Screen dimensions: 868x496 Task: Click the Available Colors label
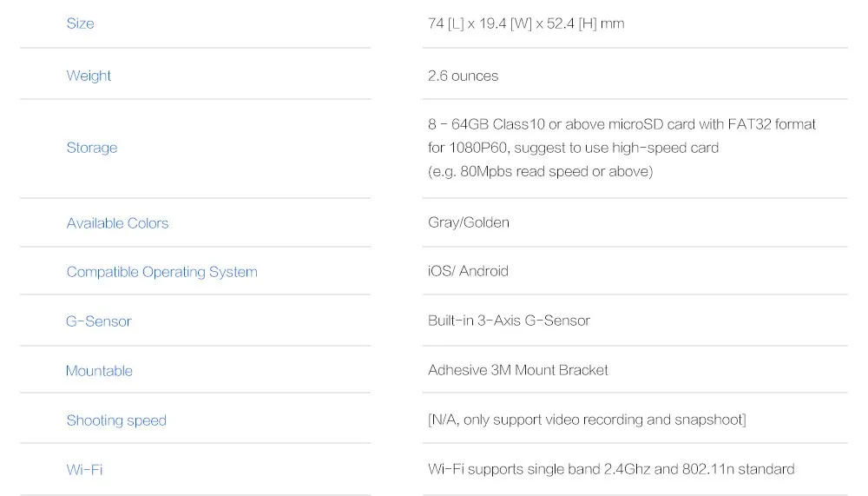coord(117,222)
